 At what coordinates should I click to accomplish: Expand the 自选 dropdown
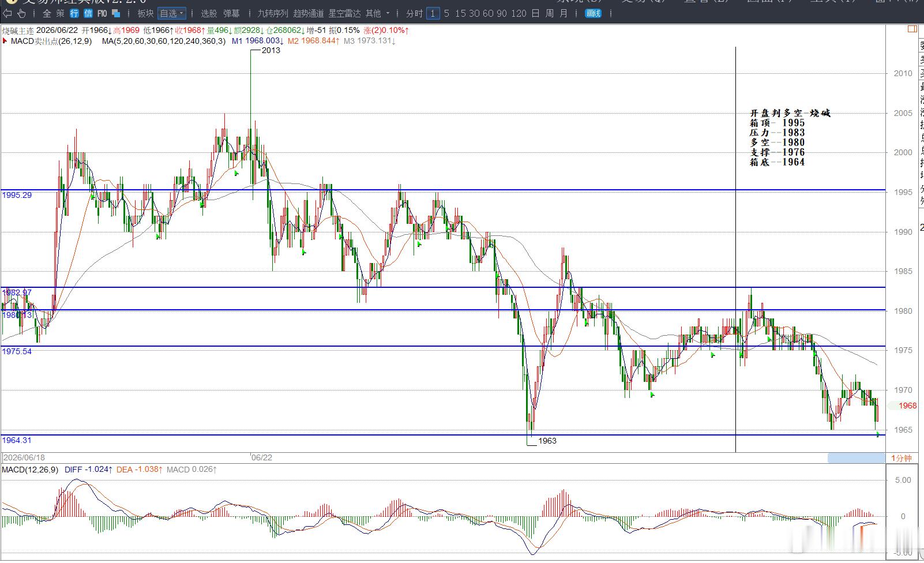click(172, 13)
